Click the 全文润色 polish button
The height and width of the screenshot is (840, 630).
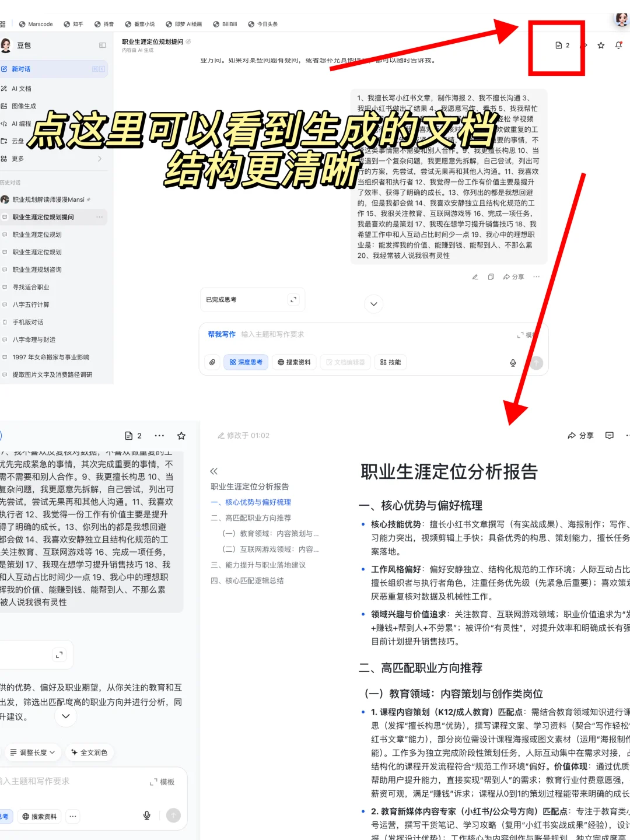[x=89, y=752]
